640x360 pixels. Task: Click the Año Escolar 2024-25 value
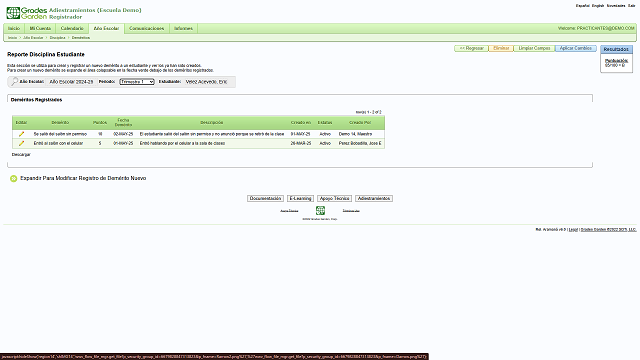coord(71,82)
